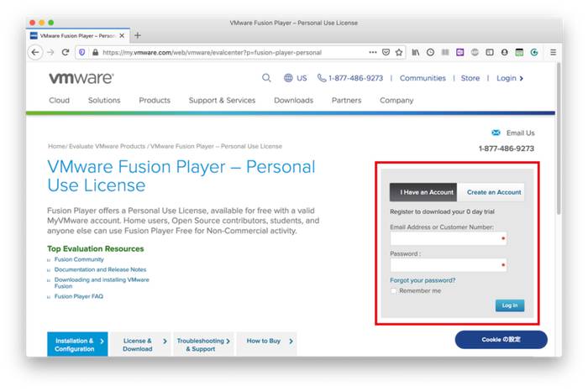Click Forgot your password link

423,280
